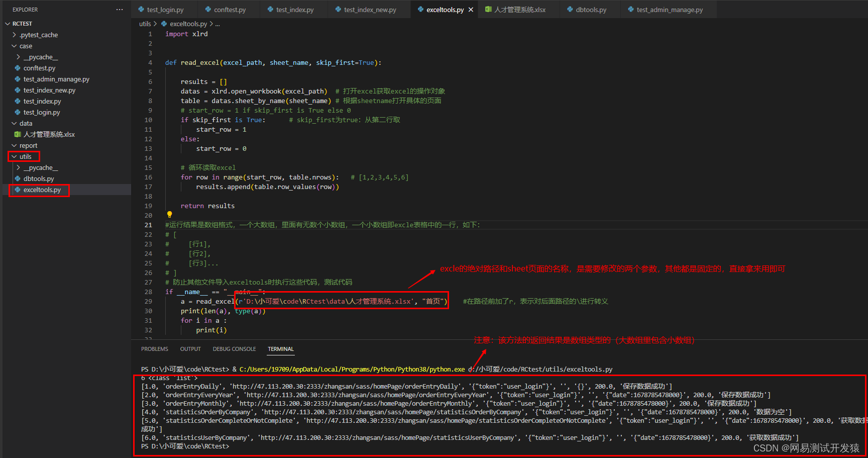Click Python icon on test_index_new.py tab
The height and width of the screenshot is (458, 868).
tap(338, 10)
